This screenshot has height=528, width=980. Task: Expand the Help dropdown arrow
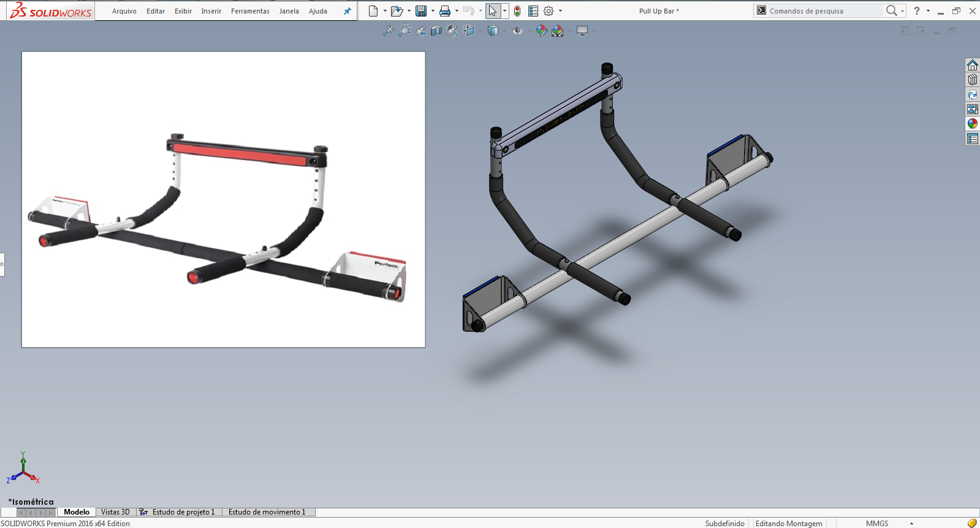[928, 11]
